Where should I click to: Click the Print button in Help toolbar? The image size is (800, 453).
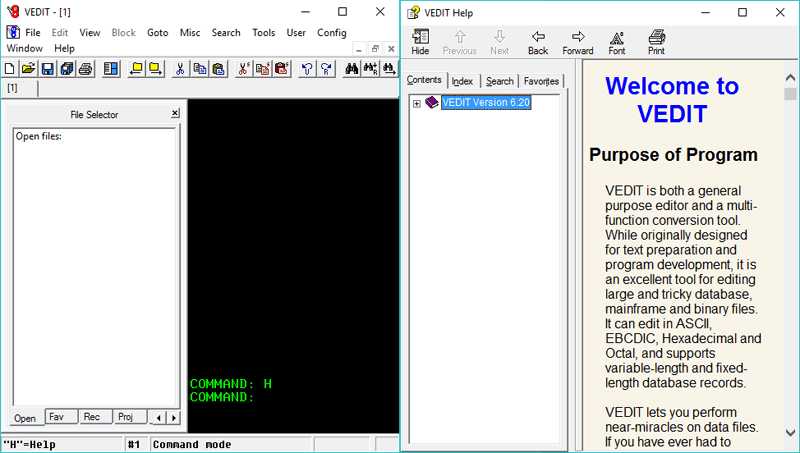[x=657, y=42]
